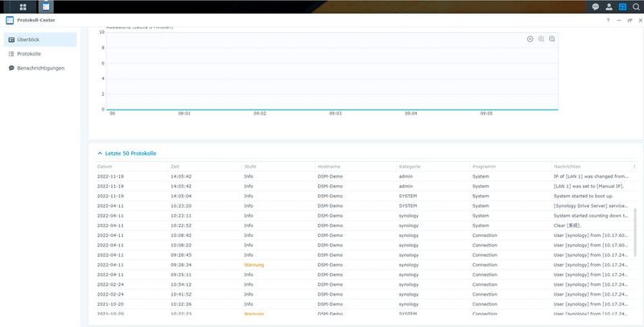The height and width of the screenshot is (327, 644).
Task: Select the message '[LAN 1] was set to [Manual IP].'
Action: (588, 186)
